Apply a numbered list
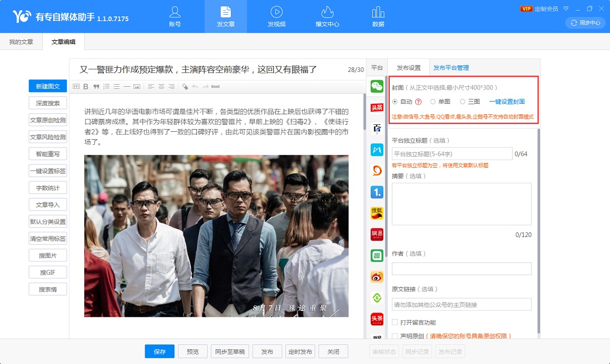This screenshot has width=610, height=364. pos(106,86)
